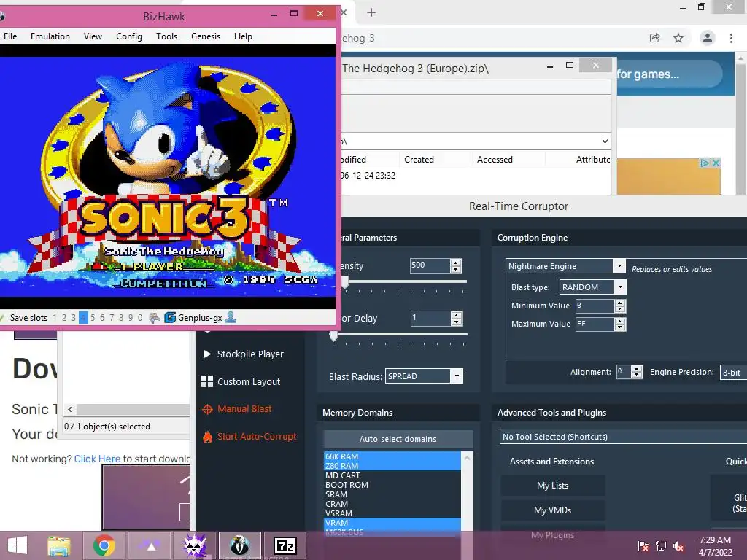This screenshot has width=747, height=560.
Task: Click the Action Center flag icon
Action: tap(643, 546)
